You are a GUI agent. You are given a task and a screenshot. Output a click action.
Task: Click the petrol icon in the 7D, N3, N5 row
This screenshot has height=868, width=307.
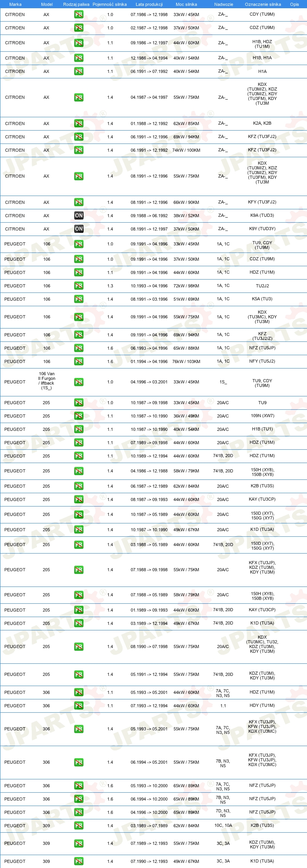[79, 812]
